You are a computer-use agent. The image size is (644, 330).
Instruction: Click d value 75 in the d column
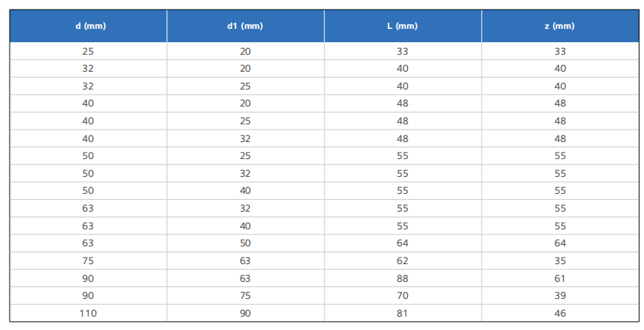88,260
